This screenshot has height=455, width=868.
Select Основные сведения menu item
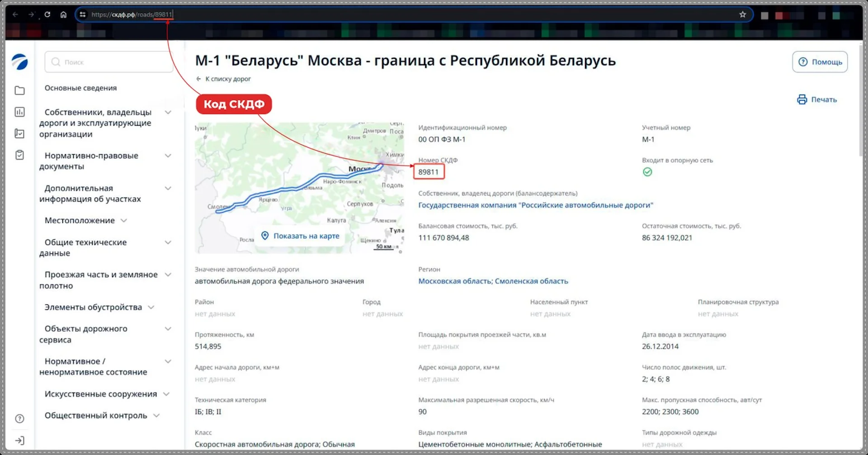click(80, 88)
